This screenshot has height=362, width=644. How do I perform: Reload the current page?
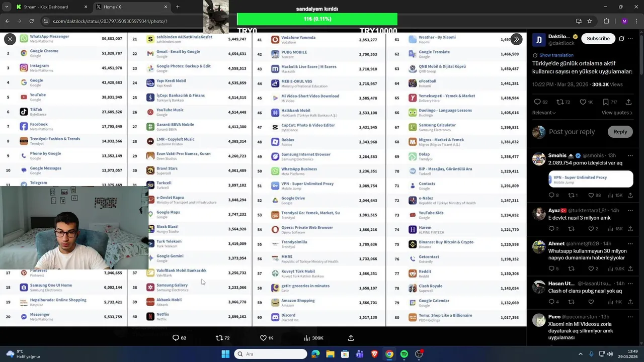[x=31, y=21]
